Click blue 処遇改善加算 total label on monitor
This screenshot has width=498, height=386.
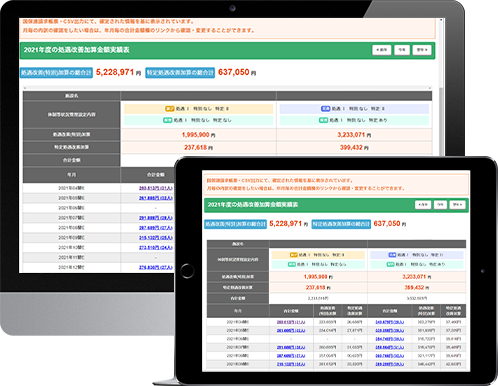coord(56,73)
